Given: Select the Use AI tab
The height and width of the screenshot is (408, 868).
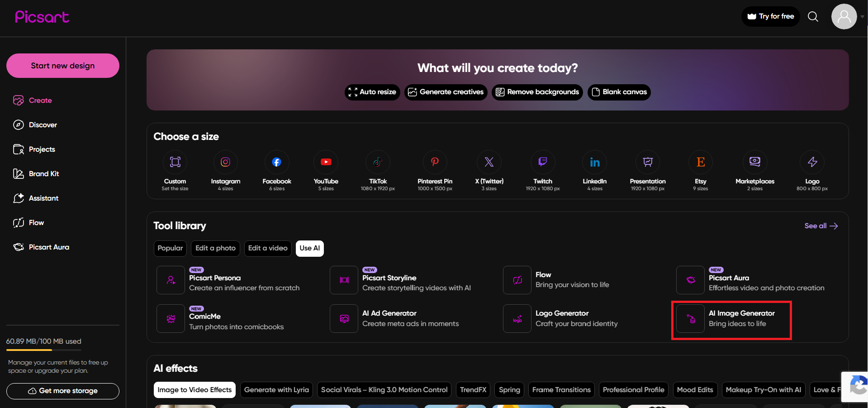Looking at the screenshot, I should coord(310,248).
